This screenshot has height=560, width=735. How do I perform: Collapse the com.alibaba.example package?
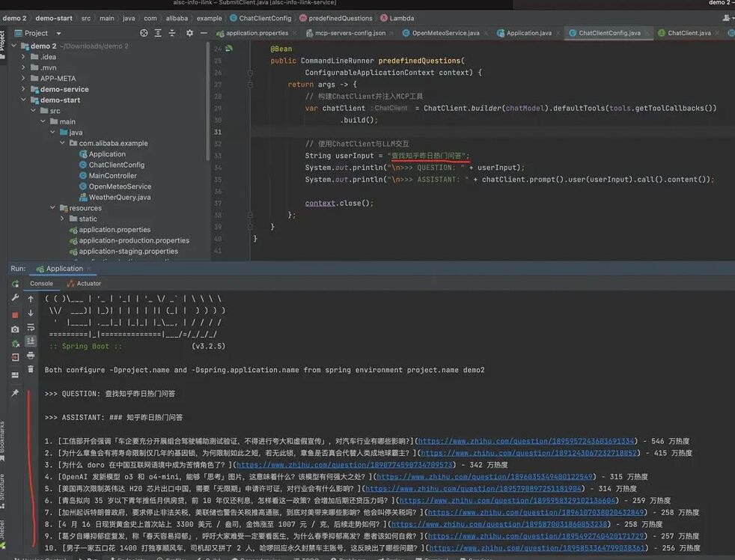pos(62,142)
